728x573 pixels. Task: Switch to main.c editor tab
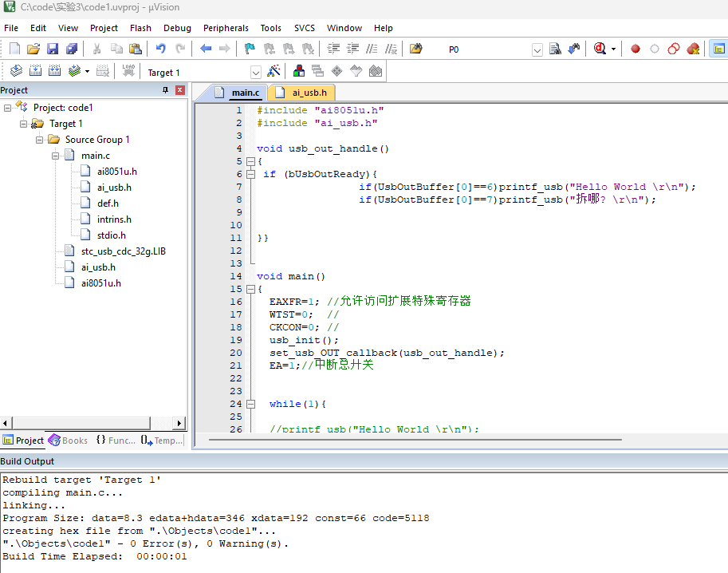click(238, 93)
